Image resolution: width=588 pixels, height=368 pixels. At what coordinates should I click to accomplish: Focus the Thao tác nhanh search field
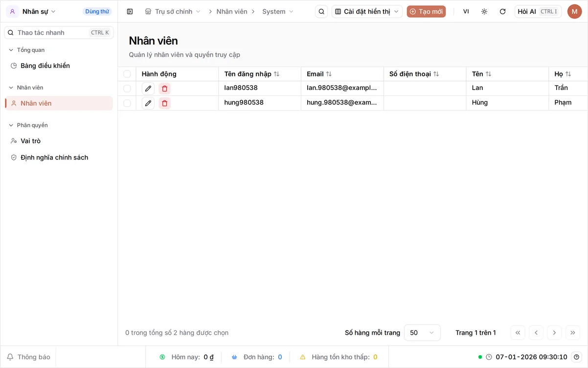tap(59, 32)
